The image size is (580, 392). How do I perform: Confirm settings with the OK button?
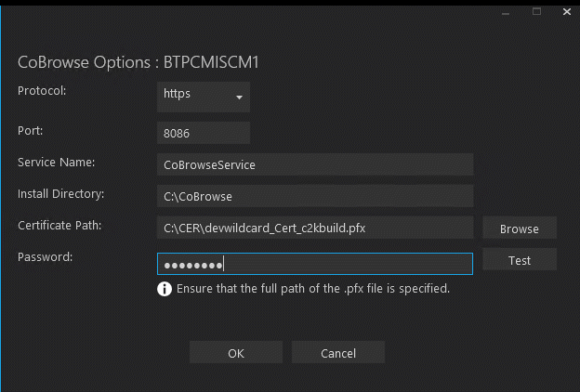pyautogui.click(x=236, y=353)
